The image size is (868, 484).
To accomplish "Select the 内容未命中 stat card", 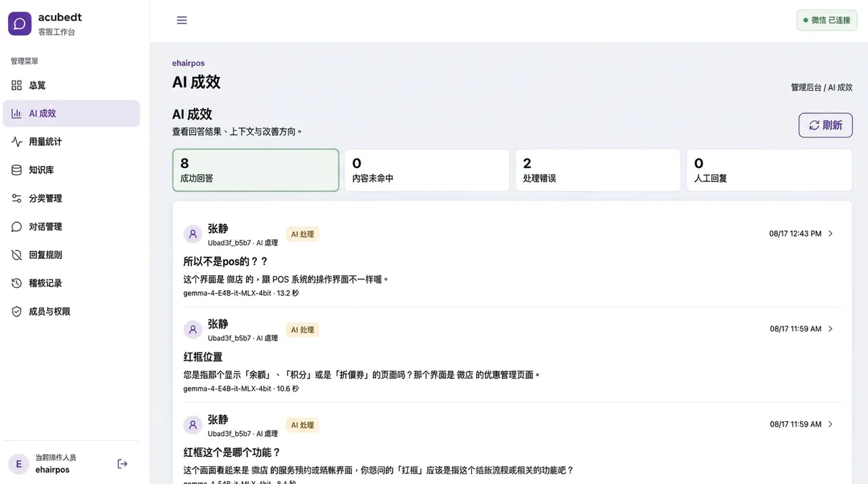I will click(x=427, y=170).
